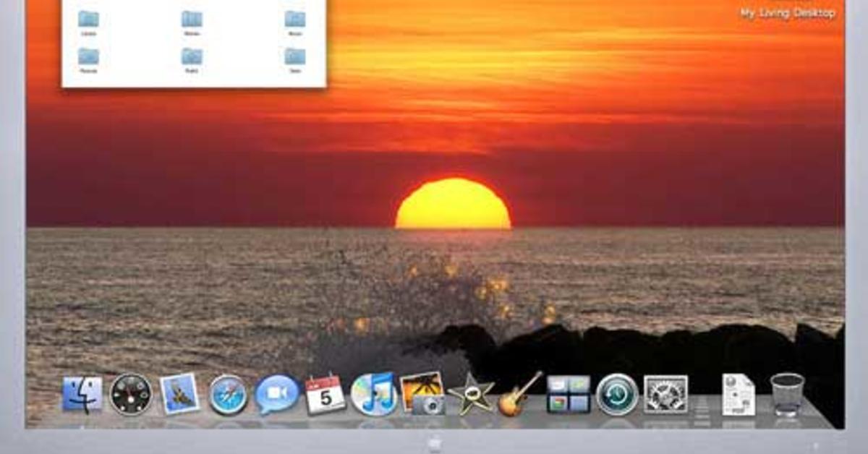Open the document stack in Dock
Image resolution: width=868 pixels, height=454 pixels.
tap(738, 395)
